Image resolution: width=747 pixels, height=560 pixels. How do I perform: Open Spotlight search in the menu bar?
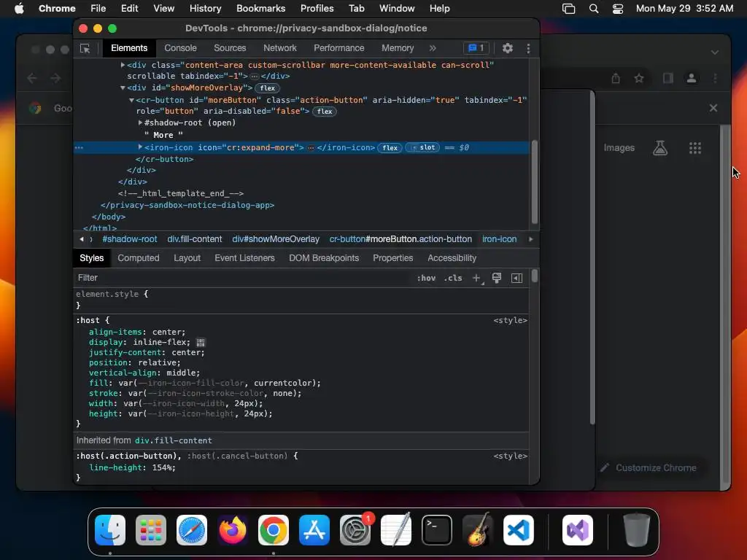[594, 9]
